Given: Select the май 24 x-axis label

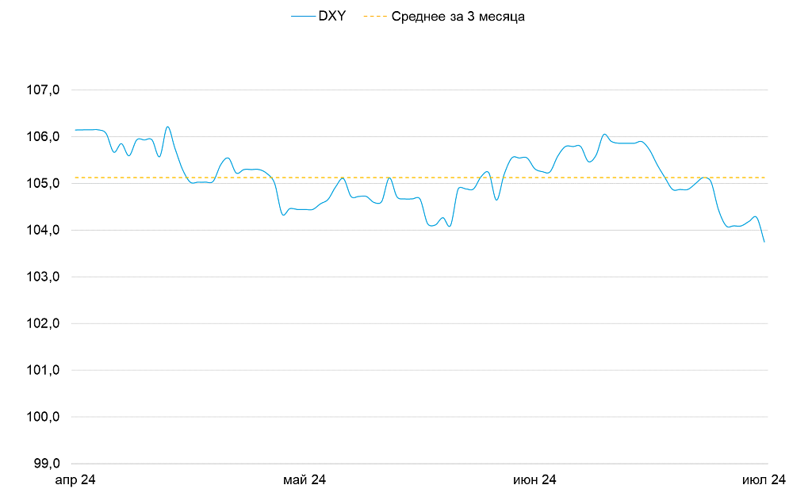Looking at the screenshot, I should 305,480.
